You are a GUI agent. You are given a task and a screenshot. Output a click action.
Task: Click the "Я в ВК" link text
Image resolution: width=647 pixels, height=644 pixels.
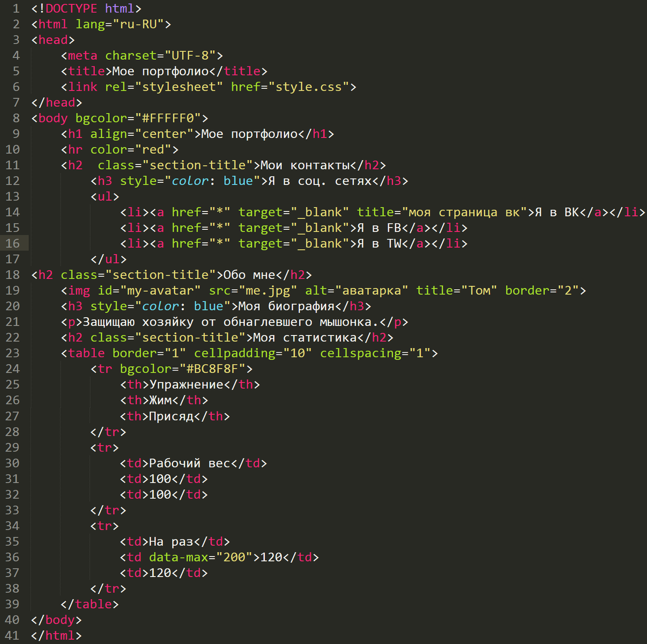coord(557,212)
